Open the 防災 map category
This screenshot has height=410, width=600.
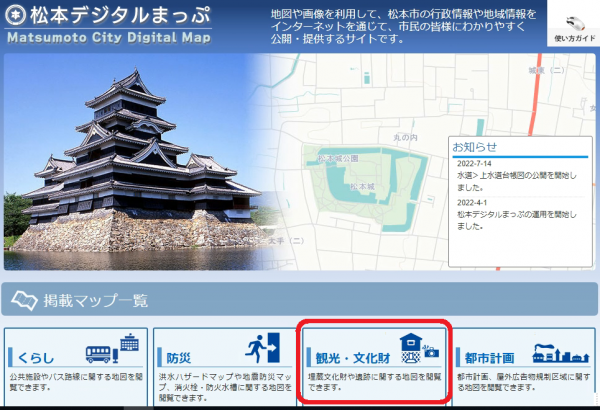[225, 366]
